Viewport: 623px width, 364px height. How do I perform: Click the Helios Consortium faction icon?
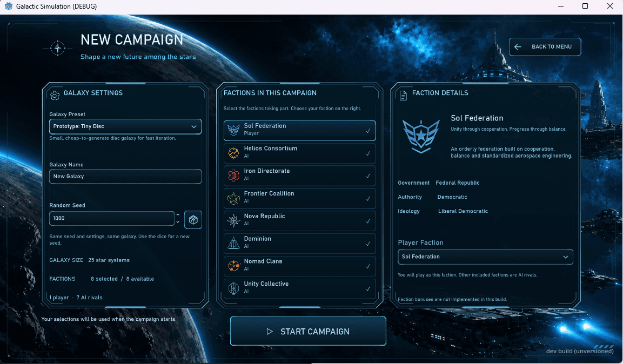233,152
